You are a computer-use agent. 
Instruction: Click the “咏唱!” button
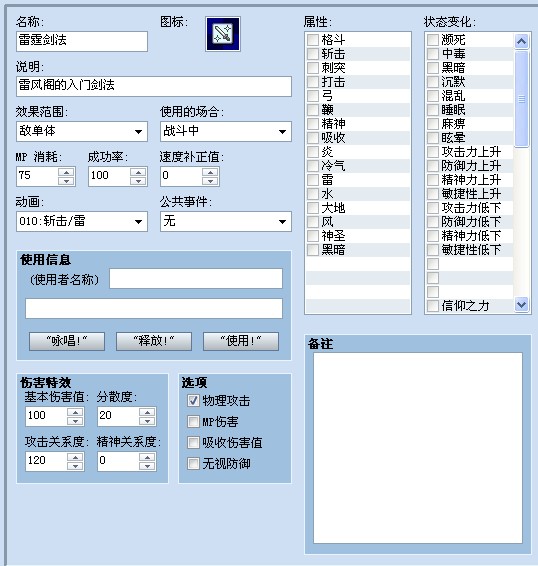pos(67,341)
